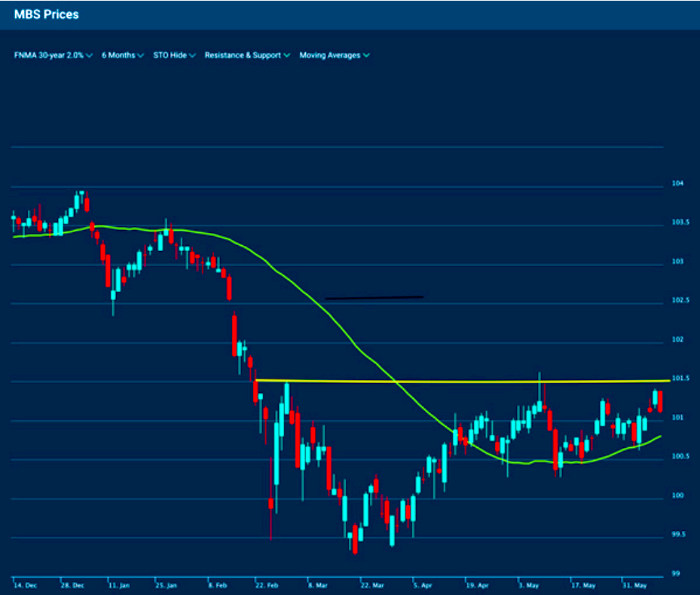Click the 101.5 price axis label
The width and height of the screenshot is (700, 595).
pos(680,379)
